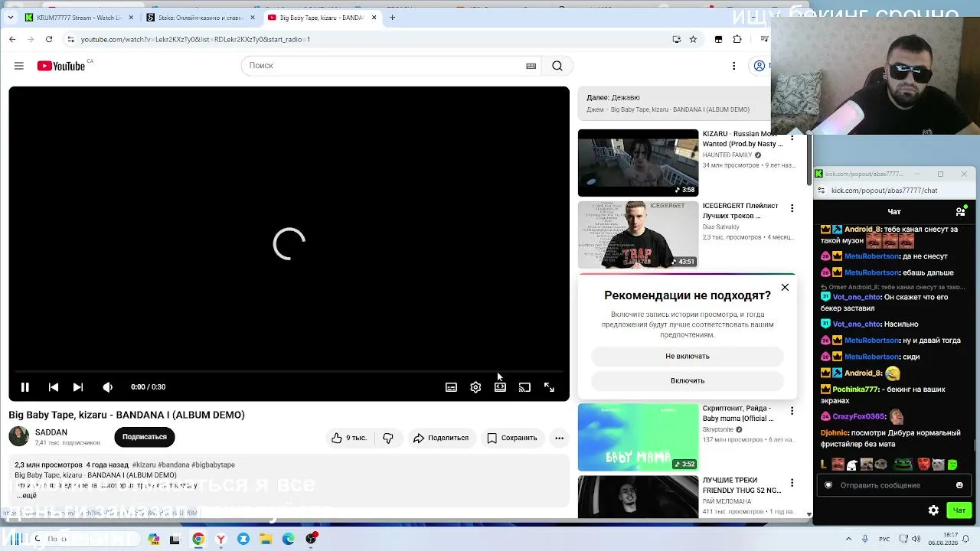The height and width of the screenshot is (551, 980).
Task: Open OBS Studio from the taskbar
Action: coord(311,539)
